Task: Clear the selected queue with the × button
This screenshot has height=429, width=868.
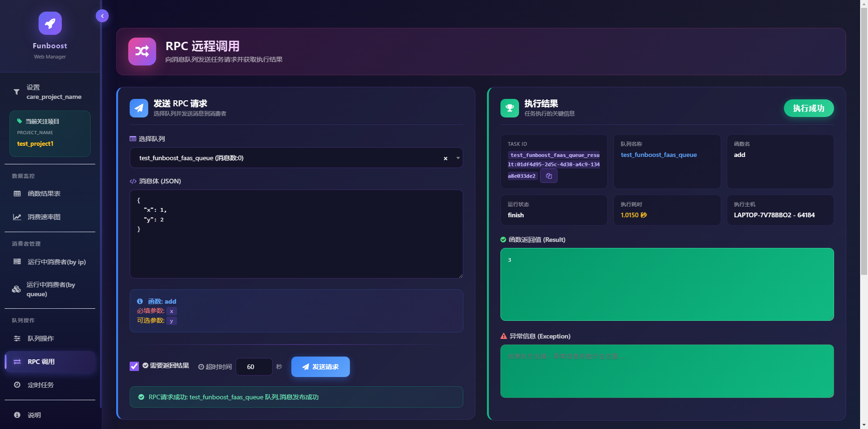Action: coord(446,158)
